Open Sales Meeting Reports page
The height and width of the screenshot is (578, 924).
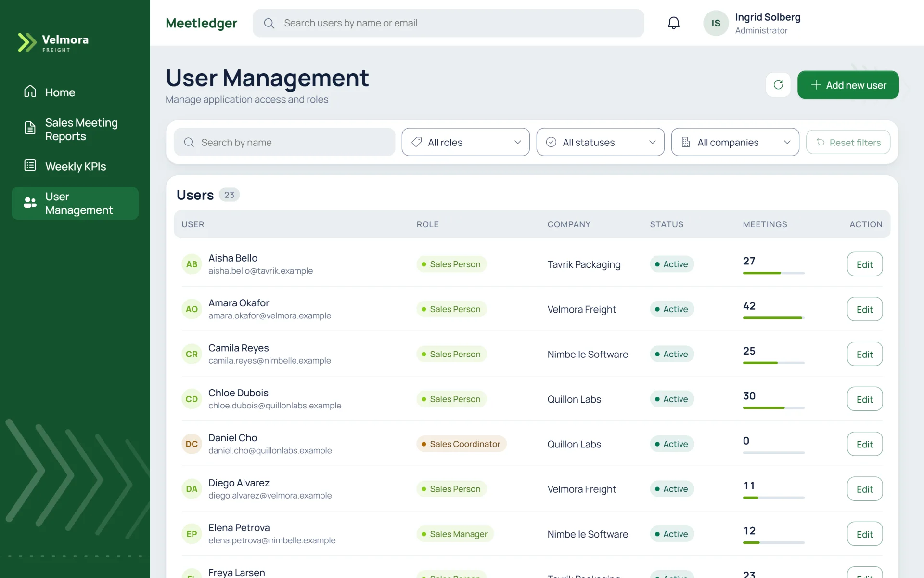click(x=75, y=129)
